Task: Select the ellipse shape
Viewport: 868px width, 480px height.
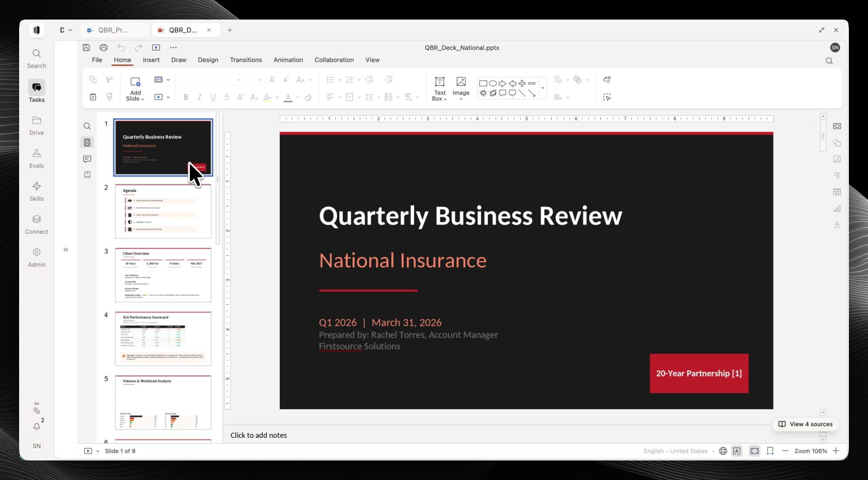Action: point(493,84)
